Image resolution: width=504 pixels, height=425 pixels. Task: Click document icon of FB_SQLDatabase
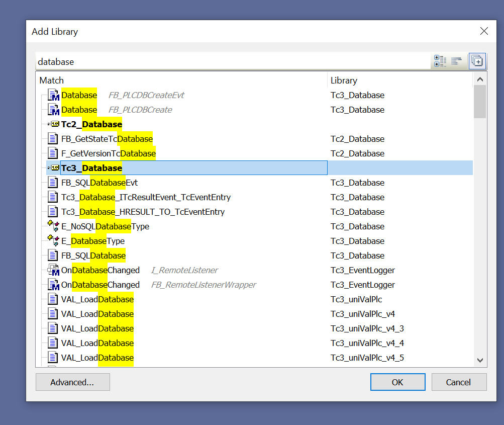pyautogui.click(x=53, y=255)
